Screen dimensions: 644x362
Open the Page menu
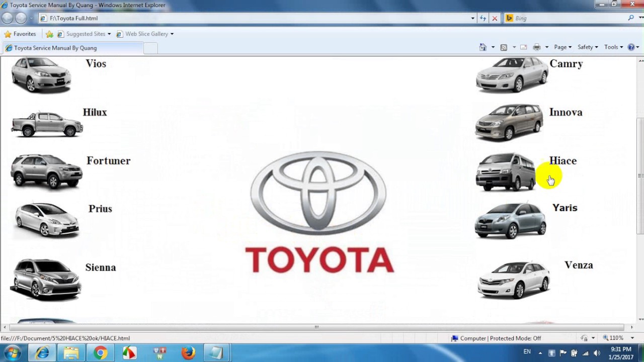tap(562, 47)
